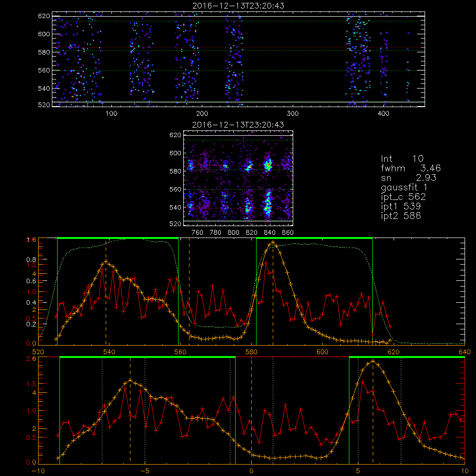Click x-axis label 760 of middle image
Image resolution: width=476 pixels, height=476 pixels.
point(198,233)
